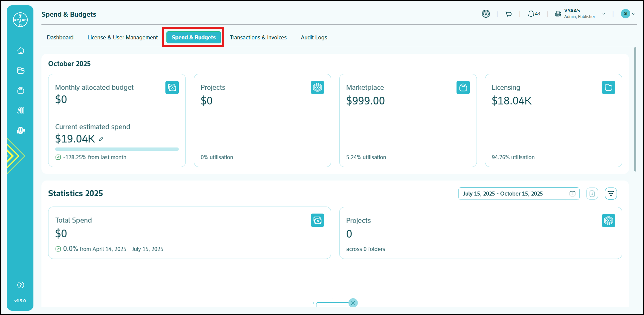The height and width of the screenshot is (315, 644).
Task: Open License & User Management tab
Action: (x=122, y=37)
